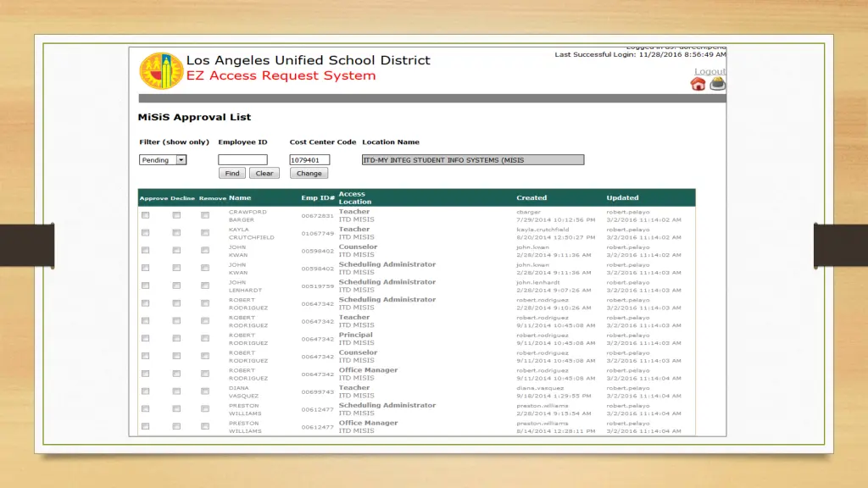This screenshot has height=488, width=868.
Task: Click the name Crawford Barger
Action: click(248, 216)
